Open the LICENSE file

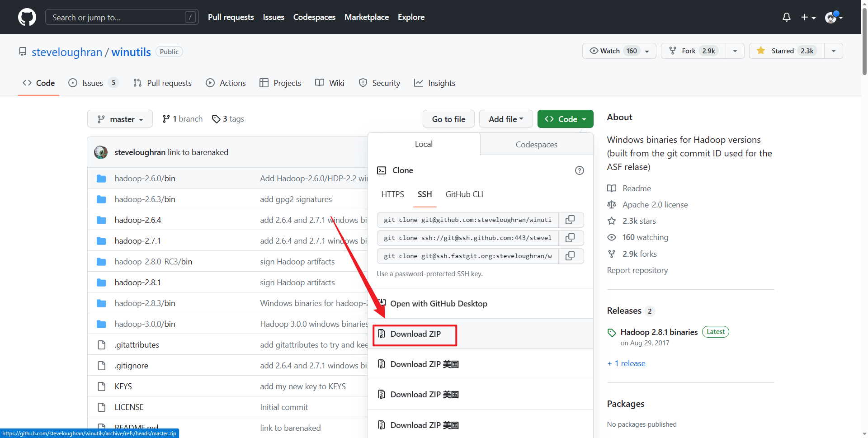[x=129, y=407]
